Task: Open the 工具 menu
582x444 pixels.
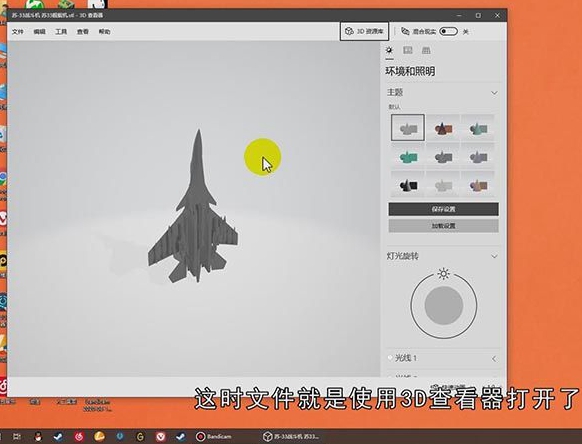Action: pyautogui.click(x=61, y=32)
